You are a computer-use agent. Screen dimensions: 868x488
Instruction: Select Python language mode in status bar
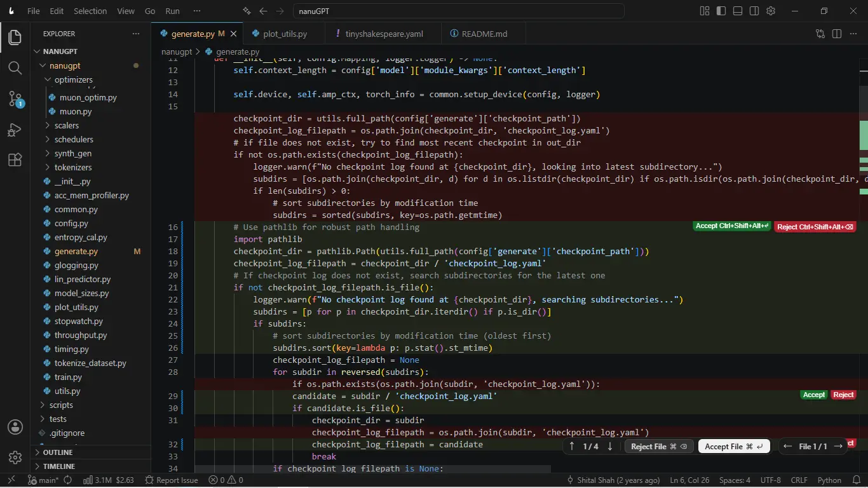pos(829,480)
